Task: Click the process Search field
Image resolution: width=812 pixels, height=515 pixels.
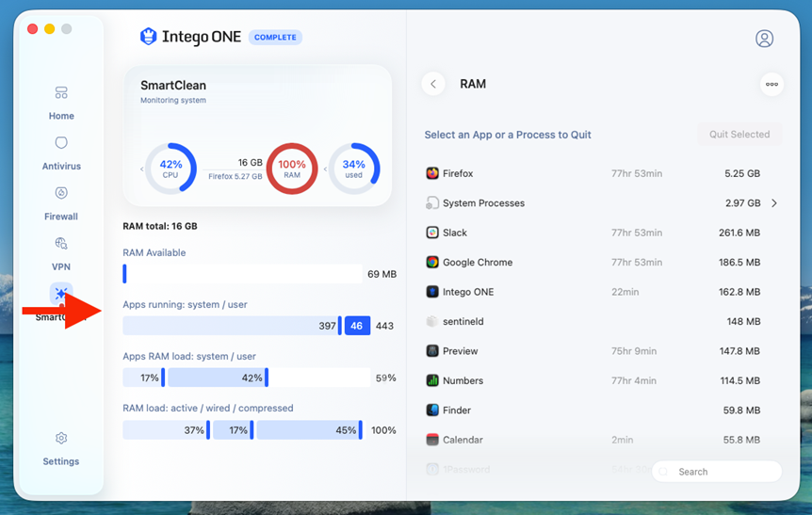Action: tap(717, 472)
